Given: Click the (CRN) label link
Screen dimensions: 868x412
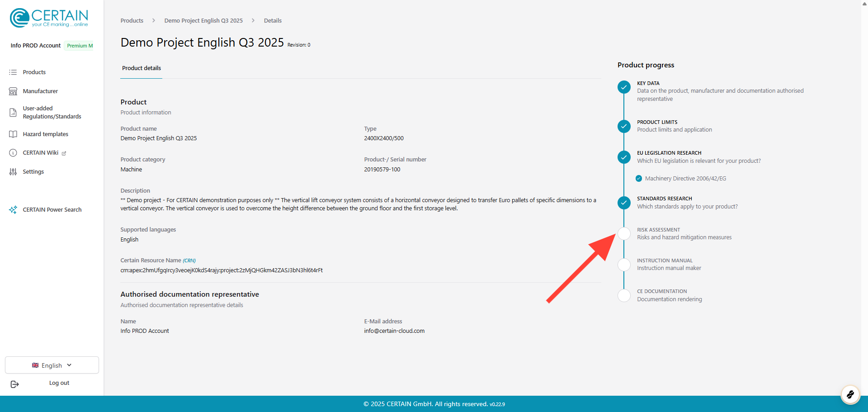Looking at the screenshot, I should click(189, 260).
